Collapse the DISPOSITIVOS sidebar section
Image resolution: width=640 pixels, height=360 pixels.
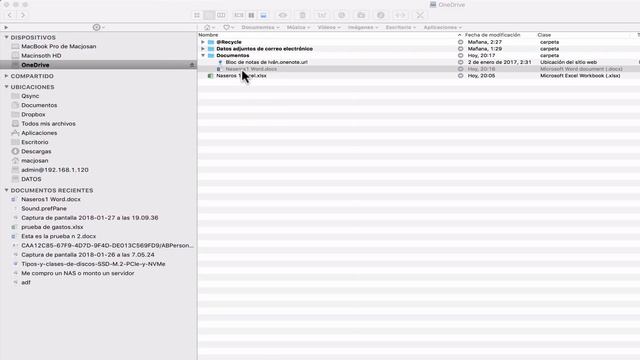[7, 37]
